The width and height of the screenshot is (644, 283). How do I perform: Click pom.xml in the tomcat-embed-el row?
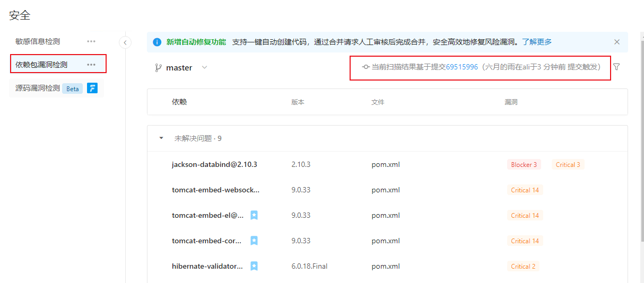tap(386, 215)
